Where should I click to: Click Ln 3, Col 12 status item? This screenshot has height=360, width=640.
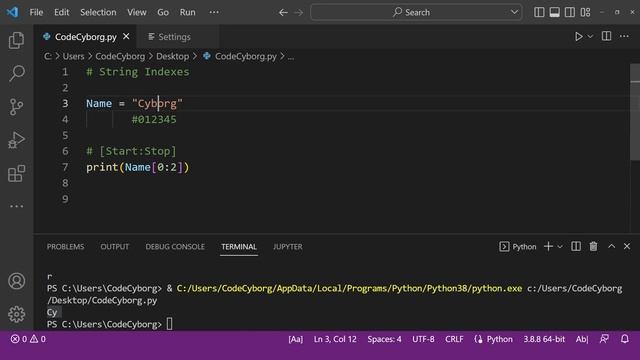pos(335,339)
